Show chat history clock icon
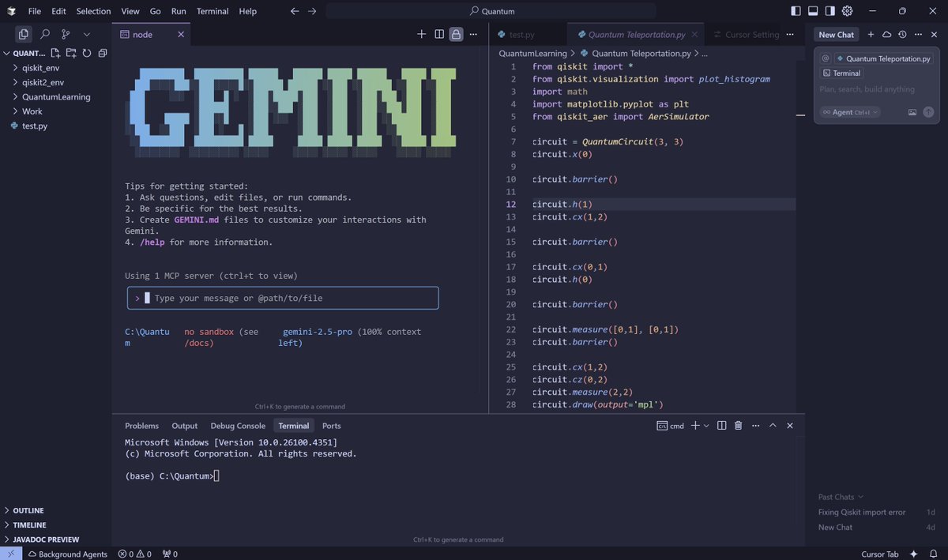Image resolution: width=948 pixels, height=560 pixels. point(902,35)
